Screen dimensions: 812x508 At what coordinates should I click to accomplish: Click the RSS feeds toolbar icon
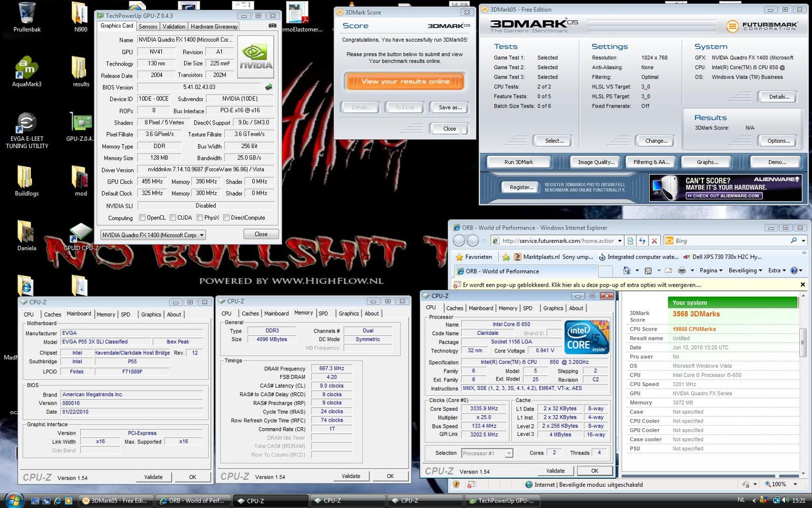(x=648, y=271)
